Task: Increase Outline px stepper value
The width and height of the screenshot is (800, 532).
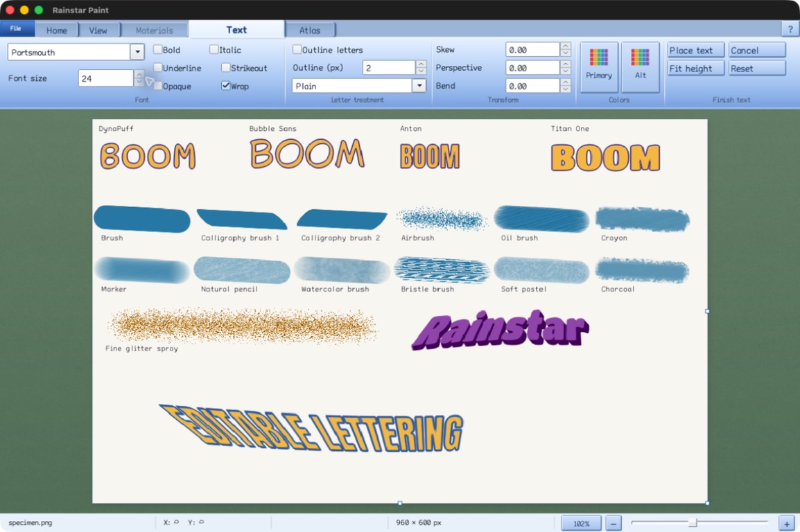Action: (x=421, y=64)
